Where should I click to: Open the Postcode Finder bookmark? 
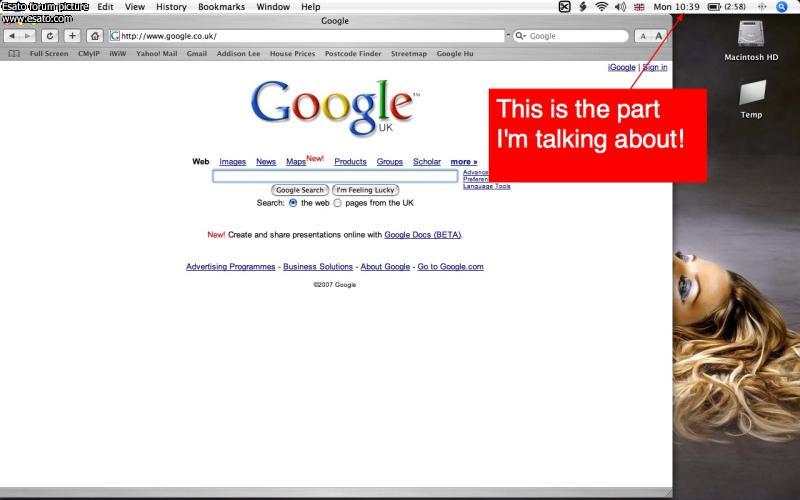coord(353,54)
